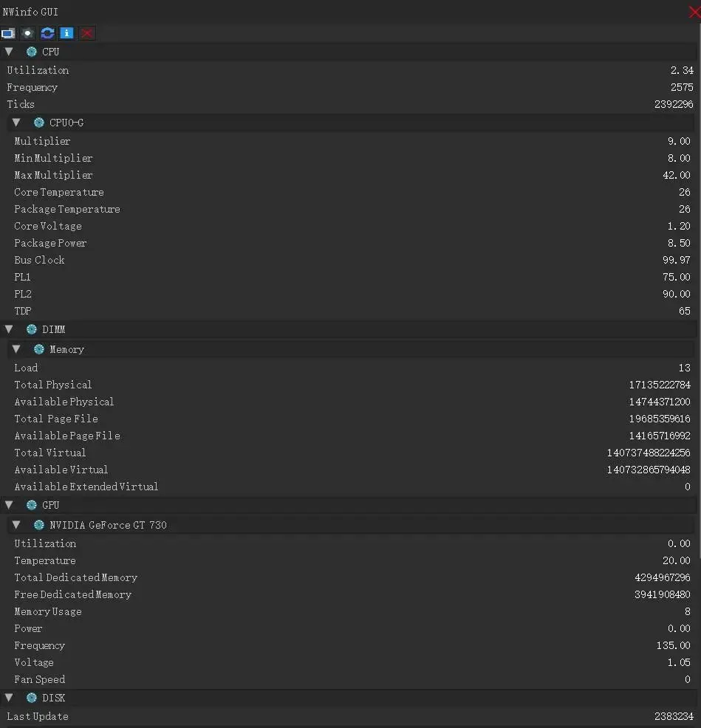Click the Last Update value 2383234
This screenshot has width=701, height=728.
674,716
